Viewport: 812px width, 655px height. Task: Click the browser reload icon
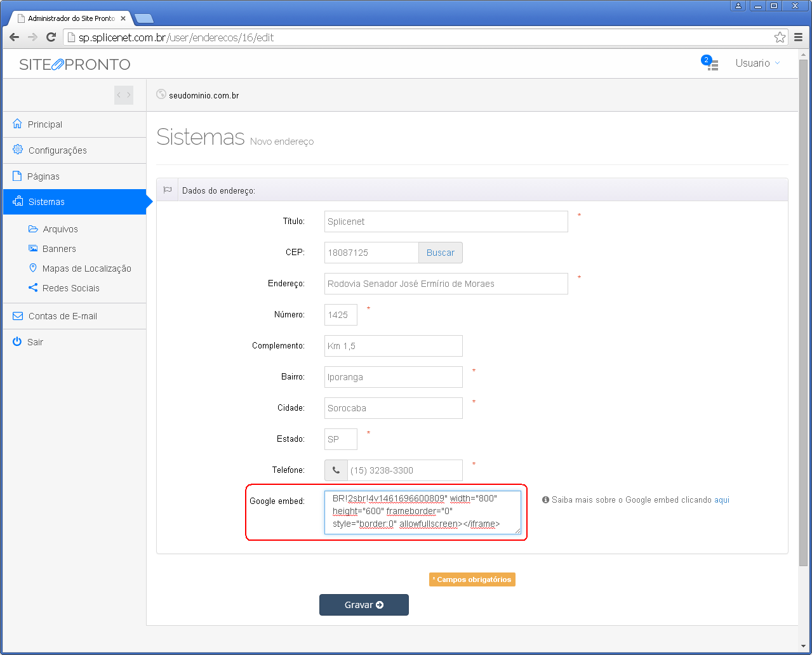pyautogui.click(x=51, y=37)
